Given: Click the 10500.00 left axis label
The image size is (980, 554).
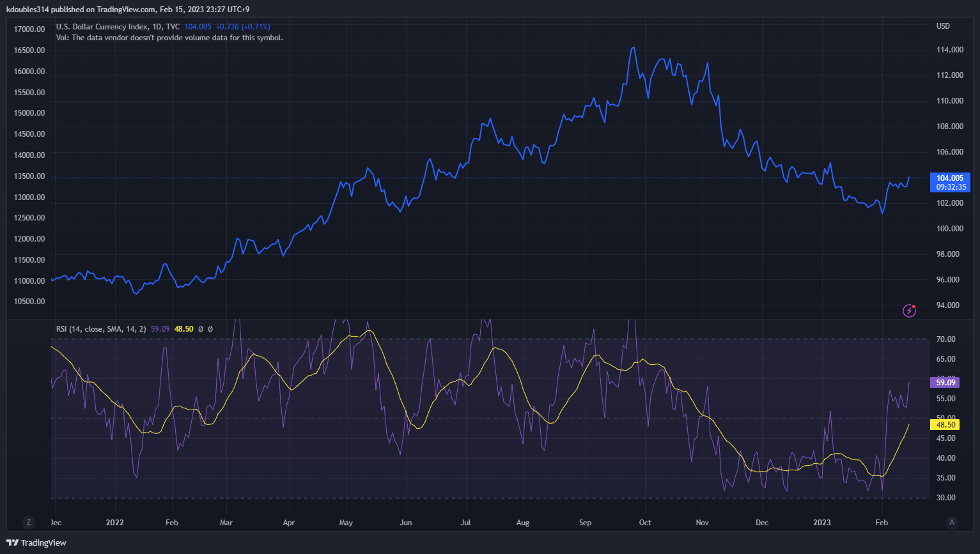Looking at the screenshot, I should (x=29, y=302).
